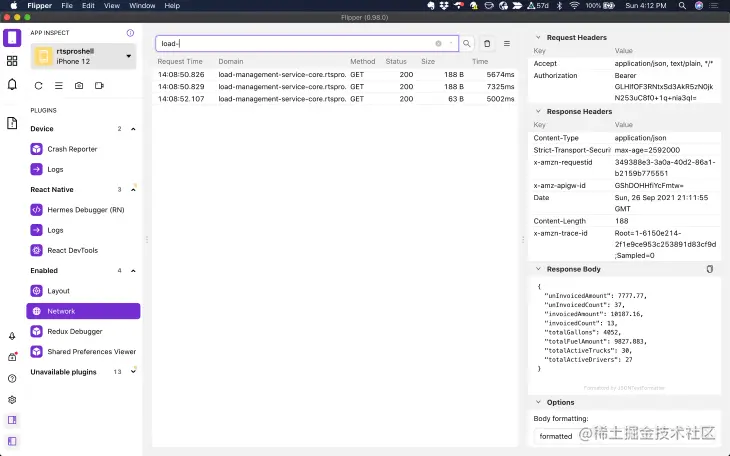Copy the response body with clipboard icon
This screenshot has height=456, width=730.
point(710,269)
